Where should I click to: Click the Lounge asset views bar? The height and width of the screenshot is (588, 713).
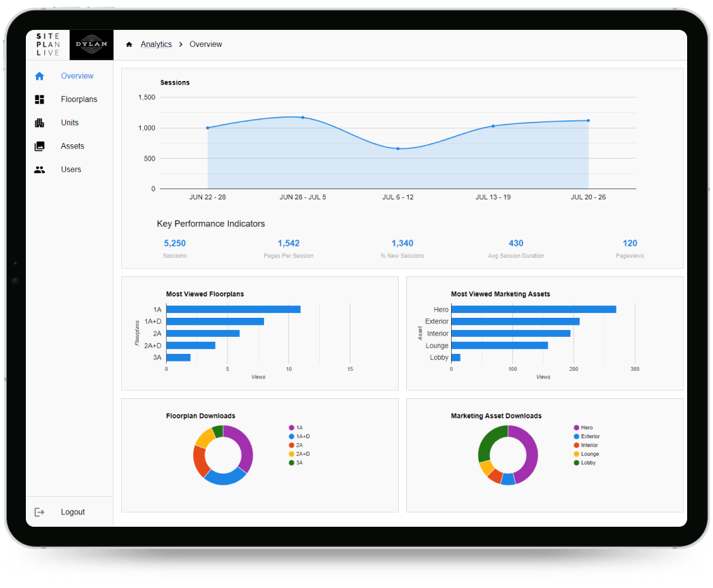[x=500, y=346]
